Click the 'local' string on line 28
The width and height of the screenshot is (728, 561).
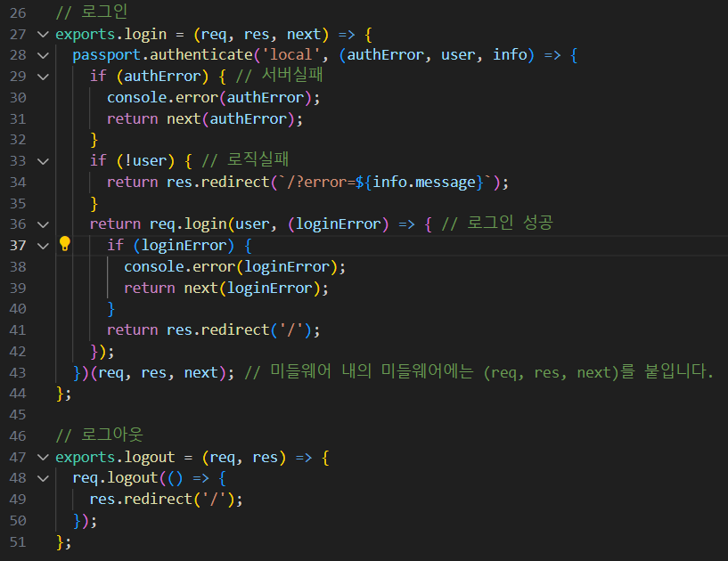point(290,54)
